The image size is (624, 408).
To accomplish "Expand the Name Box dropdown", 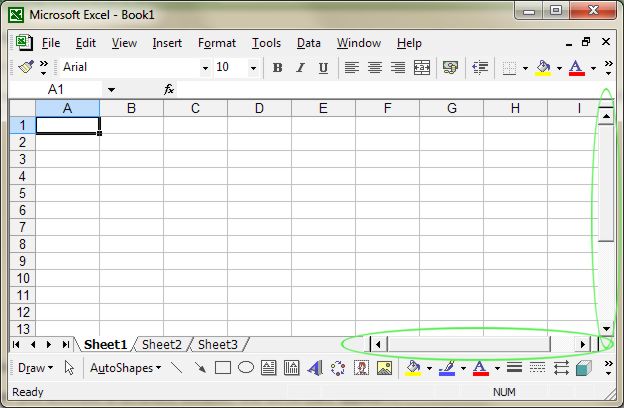I will (111, 90).
